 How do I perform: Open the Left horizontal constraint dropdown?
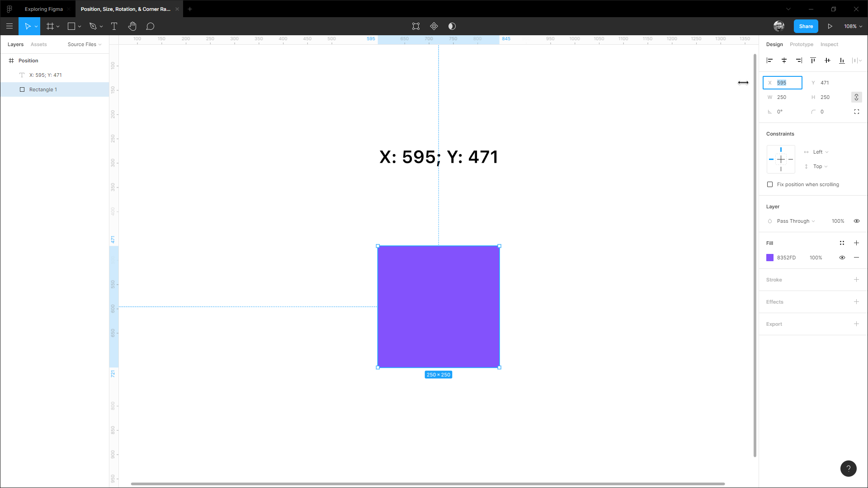click(x=820, y=152)
